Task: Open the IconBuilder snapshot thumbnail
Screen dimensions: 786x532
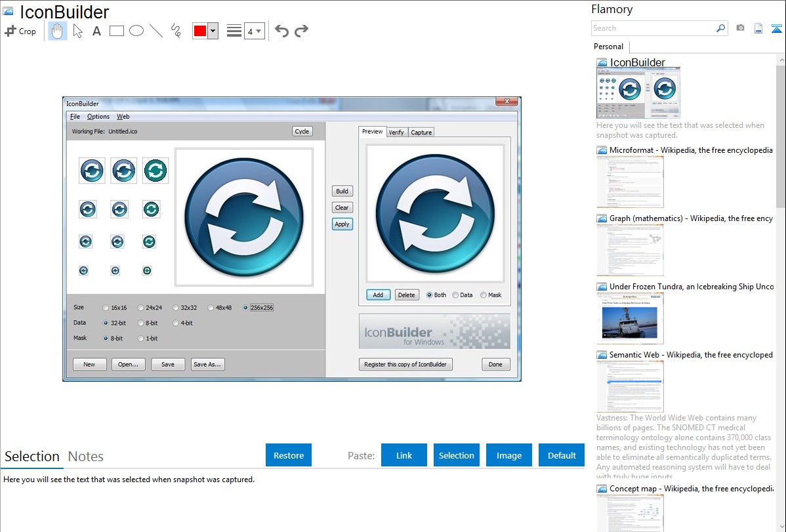Action: pyautogui.click(x=638, y=93)
